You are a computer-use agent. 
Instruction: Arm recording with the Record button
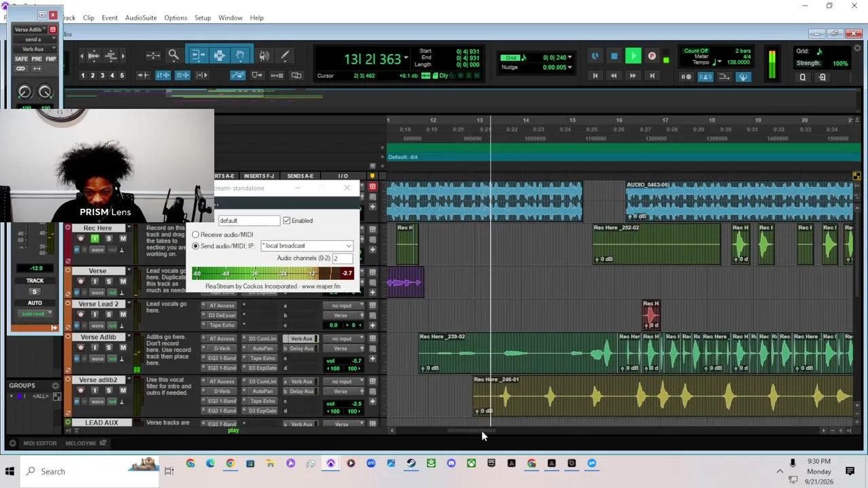coord(652,56)
